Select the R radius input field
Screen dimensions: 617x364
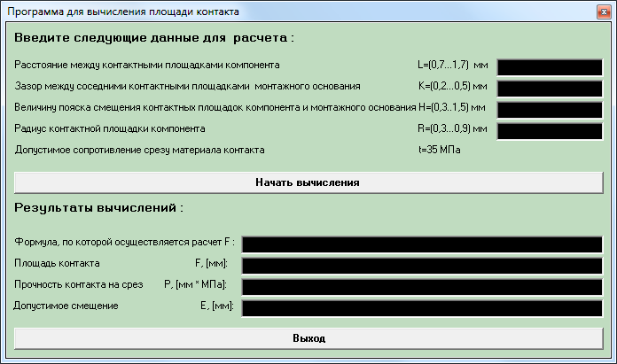tap(550, 131)
